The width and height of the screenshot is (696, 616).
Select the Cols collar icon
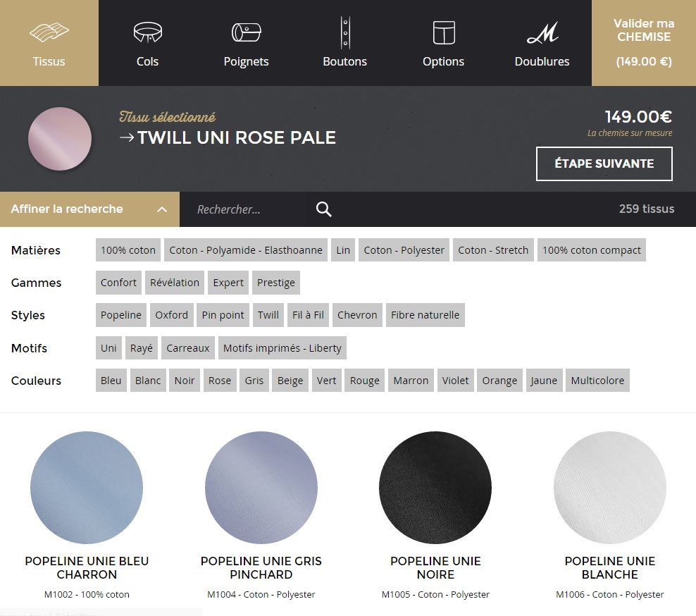click(147, 33)
